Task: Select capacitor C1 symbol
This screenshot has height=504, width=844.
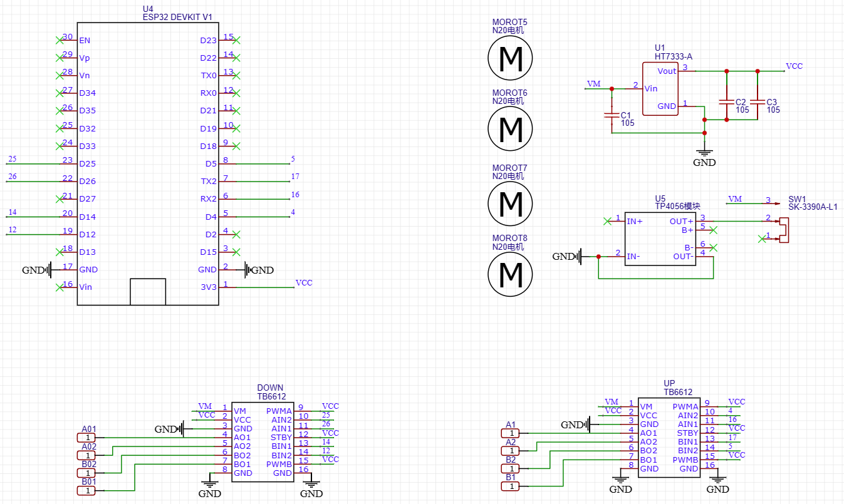Action: point(612,115)
